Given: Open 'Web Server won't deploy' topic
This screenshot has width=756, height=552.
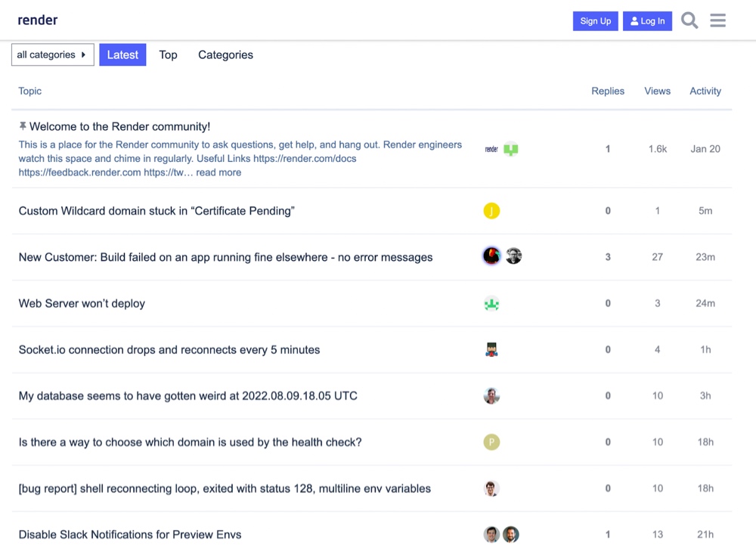Looking at the screenshot, I should point(82,303).
